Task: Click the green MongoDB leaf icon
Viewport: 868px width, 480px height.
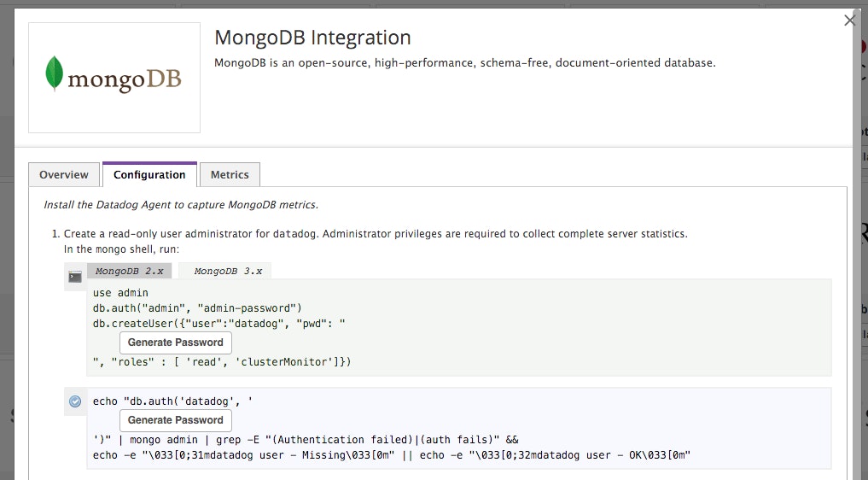Action: 55,73
